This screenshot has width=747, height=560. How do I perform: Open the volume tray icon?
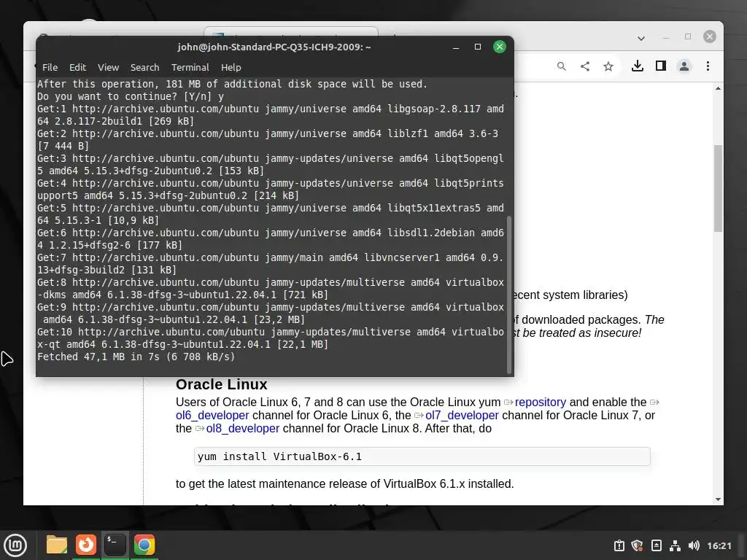pyautogui.click(x=694, y=545)
